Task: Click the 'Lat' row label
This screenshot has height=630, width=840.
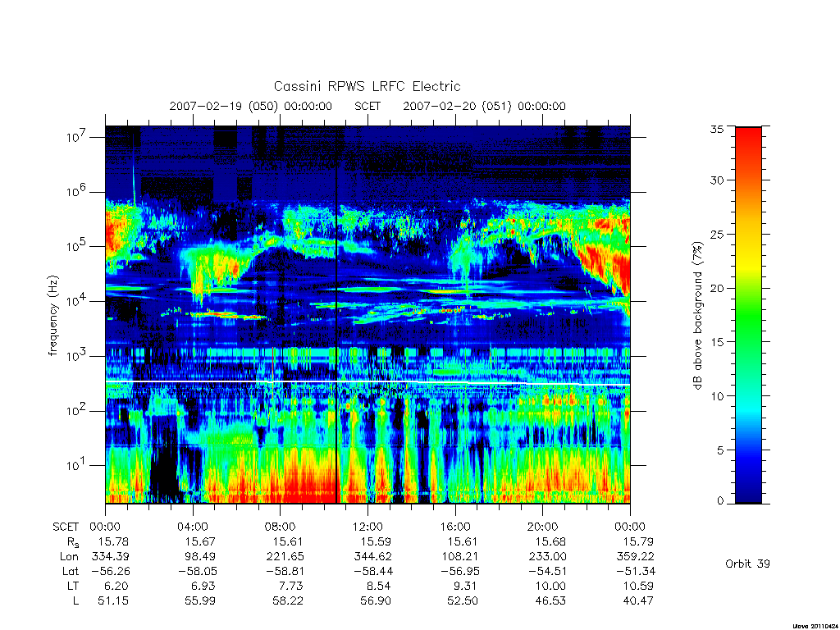Action: pyautogui.click(x=71, y=571)
